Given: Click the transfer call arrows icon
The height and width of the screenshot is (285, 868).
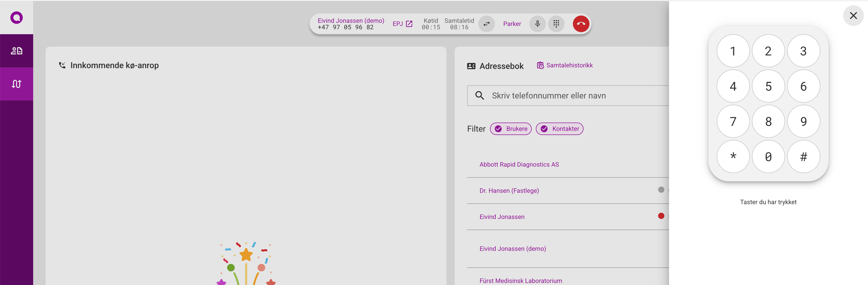Looking at the screenshot, I should click(x=486, y=24).
